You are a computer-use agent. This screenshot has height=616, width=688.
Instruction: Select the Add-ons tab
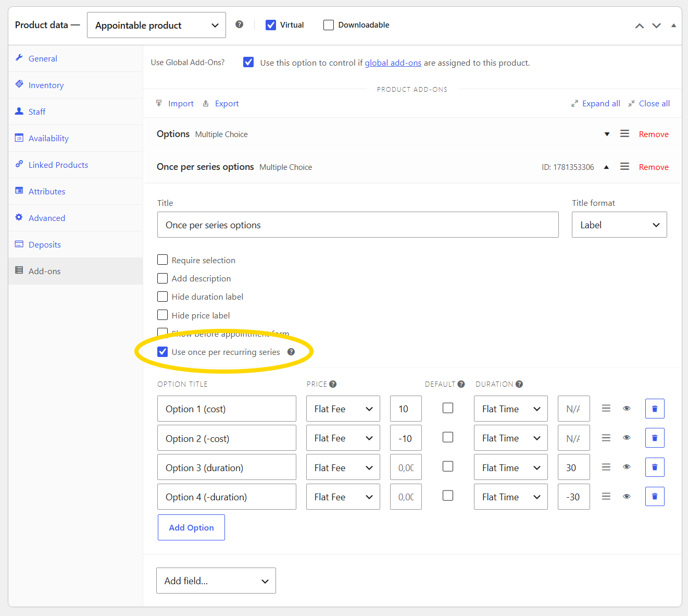click(x=76, y=271)
